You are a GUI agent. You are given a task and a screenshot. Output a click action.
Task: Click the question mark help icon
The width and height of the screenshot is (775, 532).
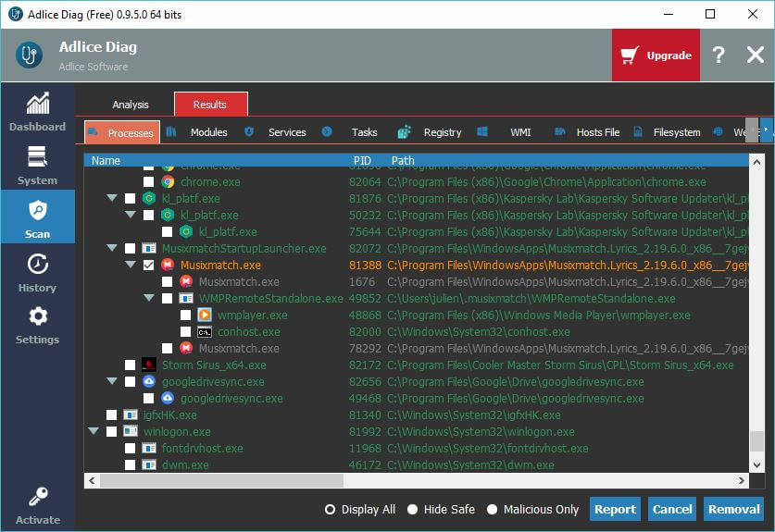pyautogui.click(x=719, y=56)
